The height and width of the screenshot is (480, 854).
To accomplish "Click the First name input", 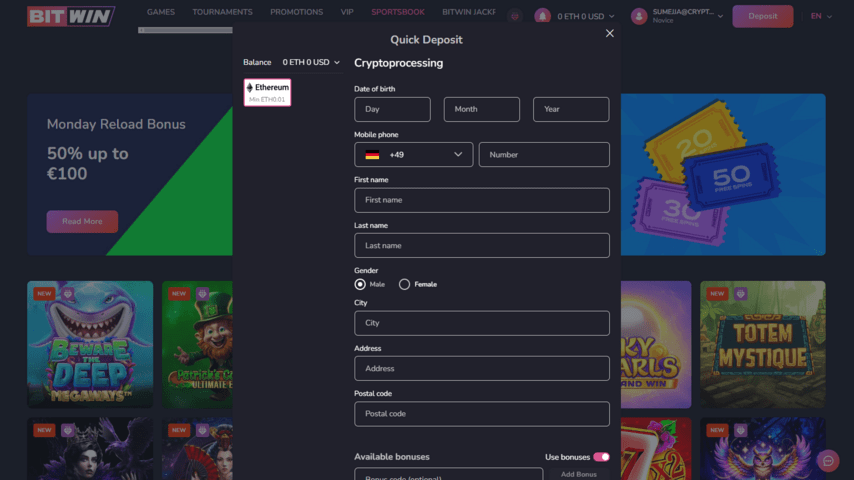I will 481,200.
